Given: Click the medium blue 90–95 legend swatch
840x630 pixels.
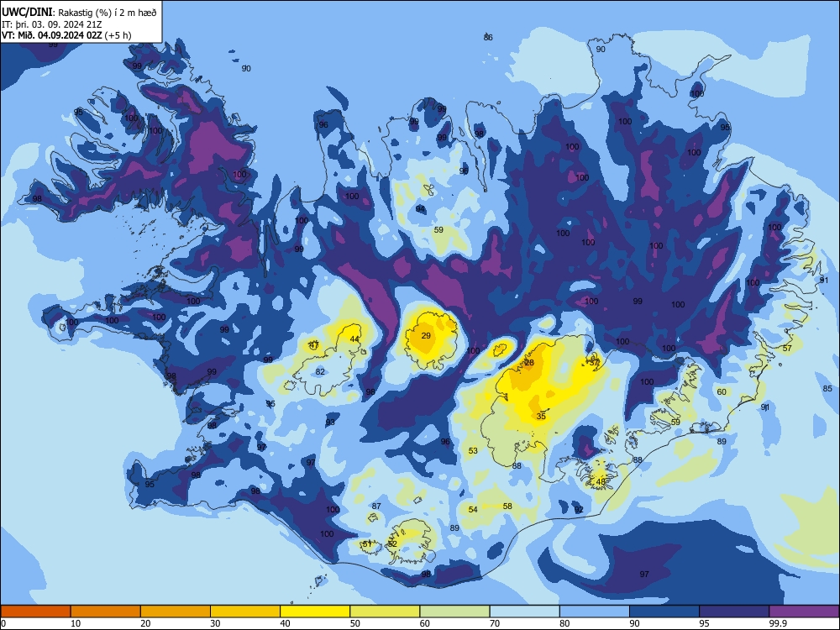Looking at the screenshot, I should (664, 612).
